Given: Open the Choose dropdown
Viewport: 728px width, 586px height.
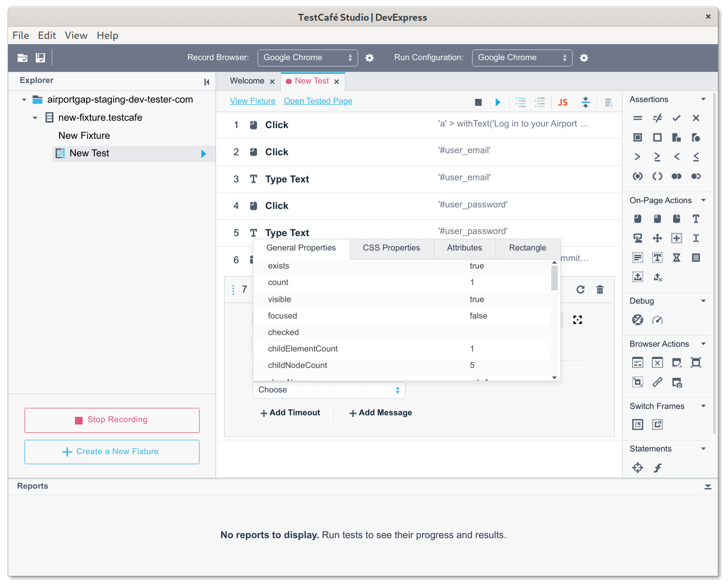Looking at the screenshot, I should coord(329,390).
